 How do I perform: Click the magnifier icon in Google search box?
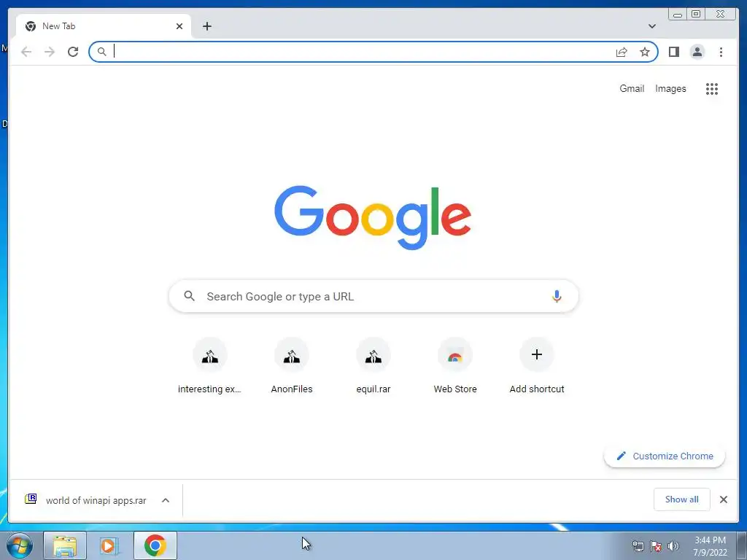coord(189,296)
